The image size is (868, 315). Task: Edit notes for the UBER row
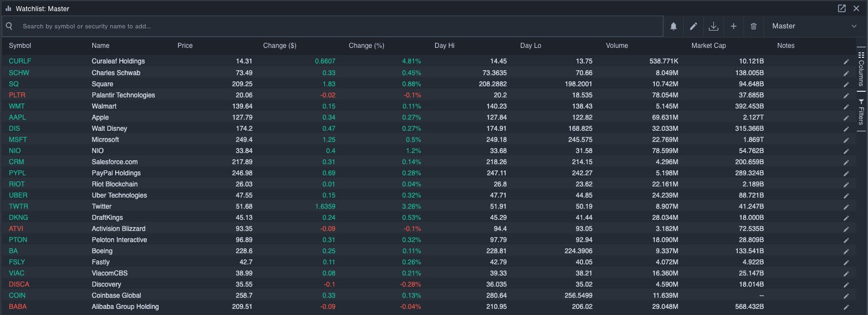pyautogui.click(x=846, y=195)
